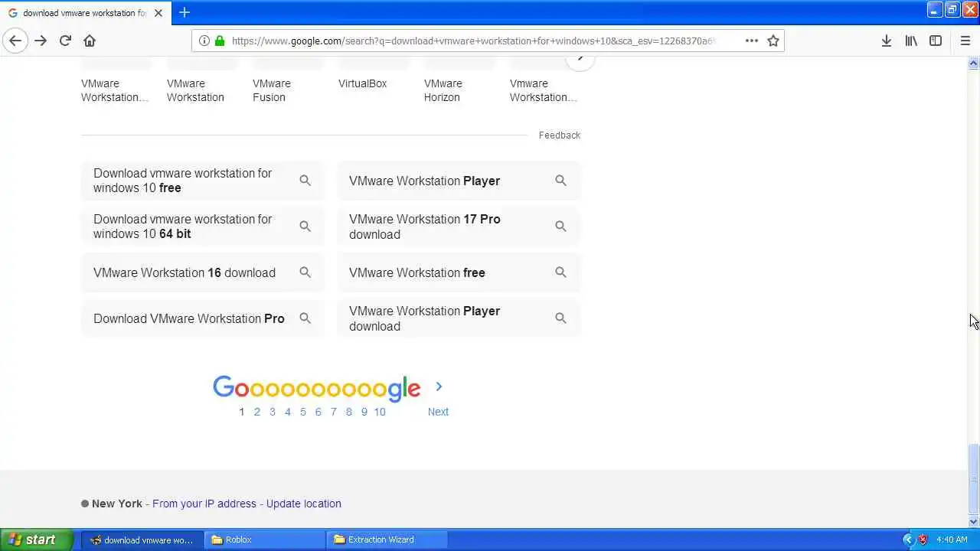Go to results page 3
The height and width of the screenshot is (551, 980).
(x=273, y=412)
